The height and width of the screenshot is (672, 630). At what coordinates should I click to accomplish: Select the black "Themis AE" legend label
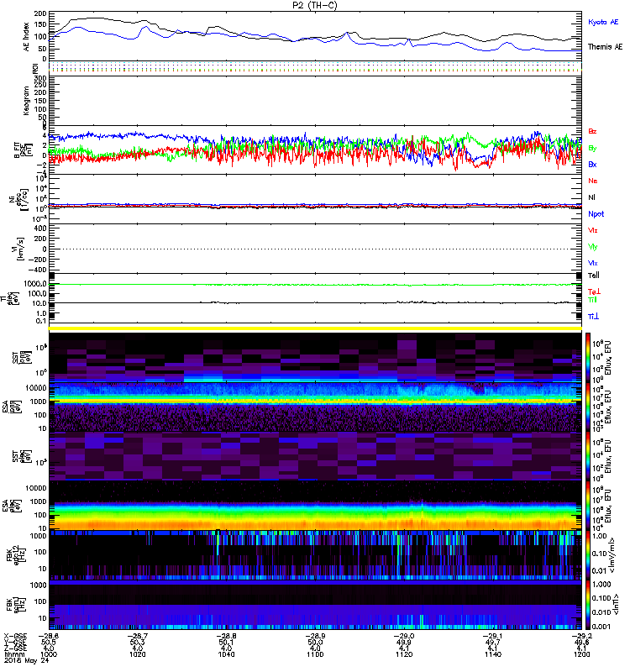coord(605,47)
